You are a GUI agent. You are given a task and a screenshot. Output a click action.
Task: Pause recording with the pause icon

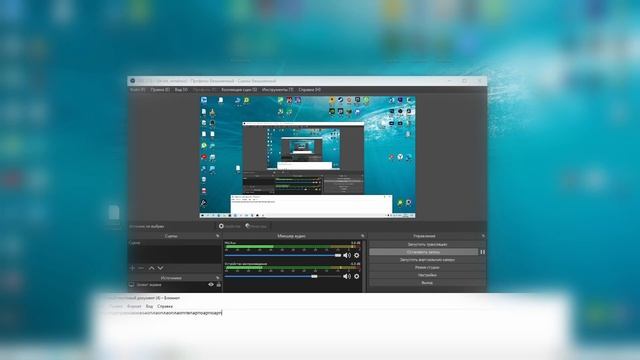pos(482,252)
